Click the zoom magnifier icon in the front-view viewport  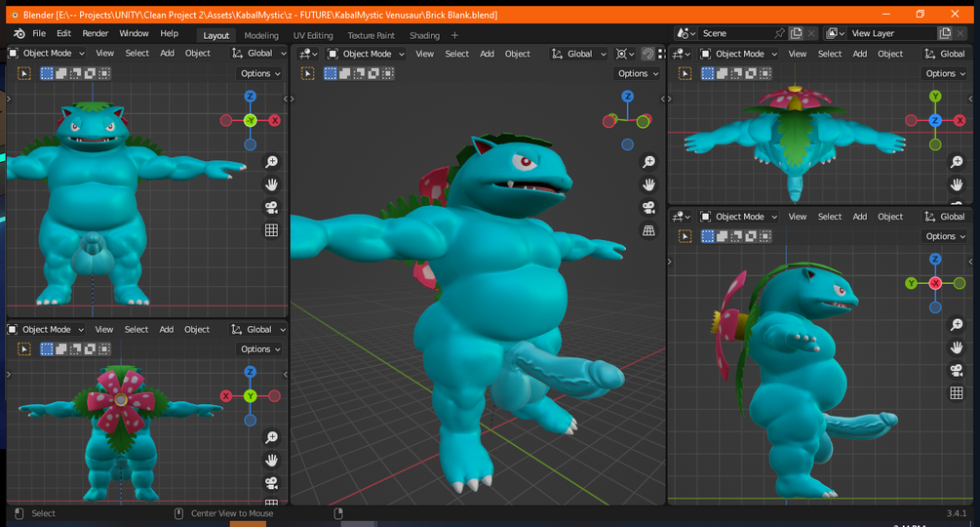pyautogui.click(x=271, y=162)
